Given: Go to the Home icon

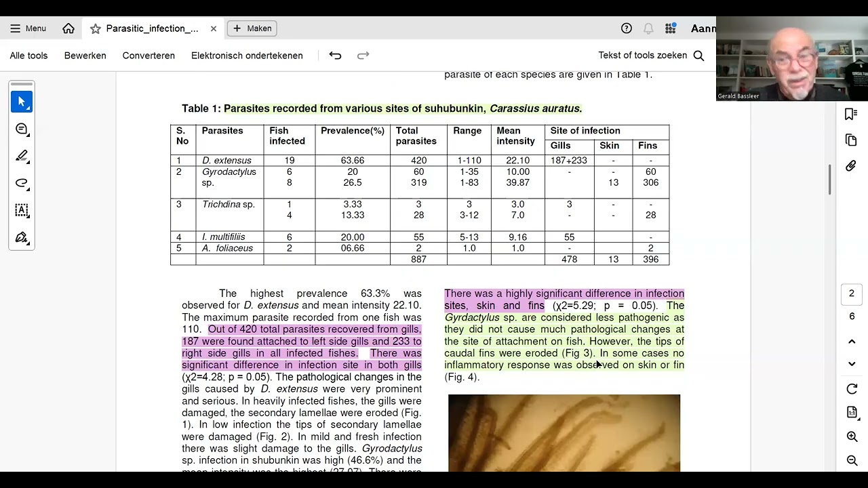Looking at the screenshot, I should pos(68,28).
